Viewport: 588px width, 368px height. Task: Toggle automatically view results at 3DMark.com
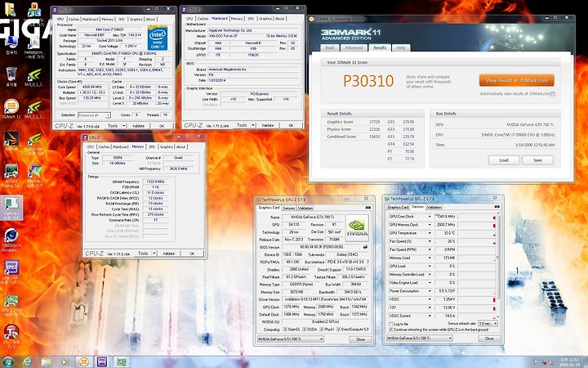coord(553,94)
